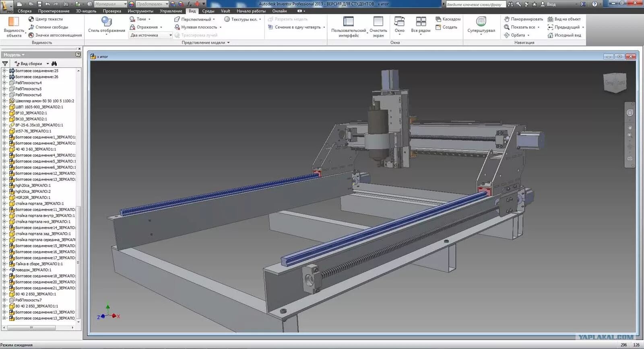Screen dimensions: 644x349
Task: Open the Environments (Среды) tab
Action: tap(208, 11)
